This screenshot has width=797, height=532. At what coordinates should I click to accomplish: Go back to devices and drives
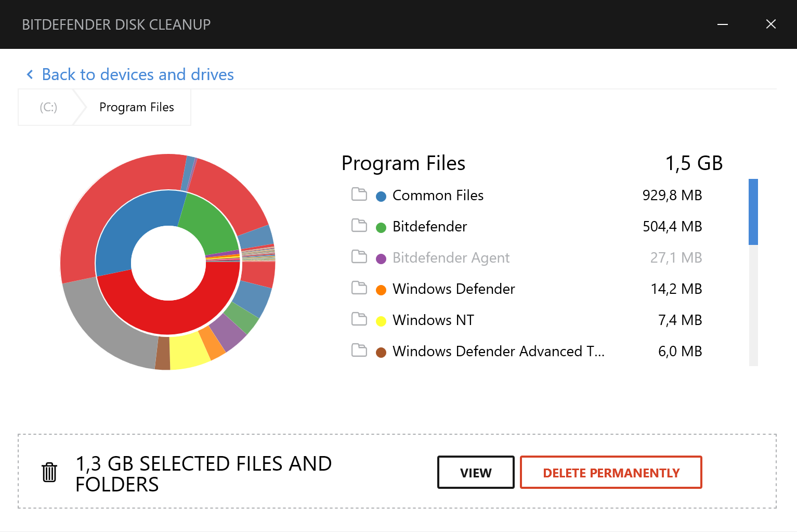pyautogui.click(x=138, y=74)
